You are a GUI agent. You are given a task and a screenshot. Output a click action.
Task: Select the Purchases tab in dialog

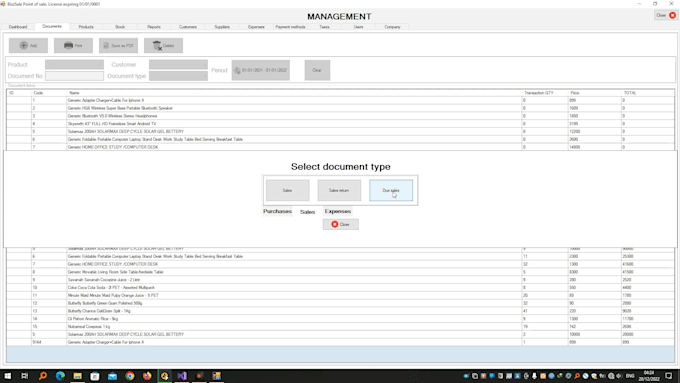(x=277, y=211)
